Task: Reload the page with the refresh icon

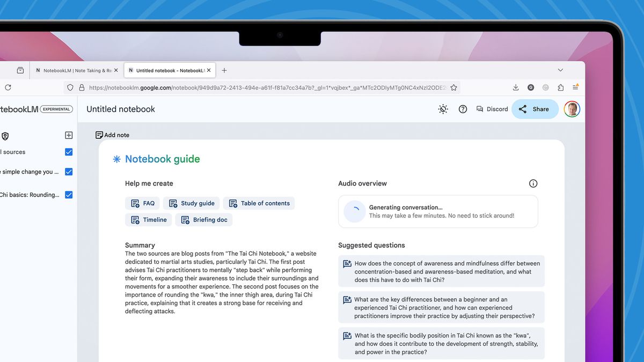Action: point(8,87)
